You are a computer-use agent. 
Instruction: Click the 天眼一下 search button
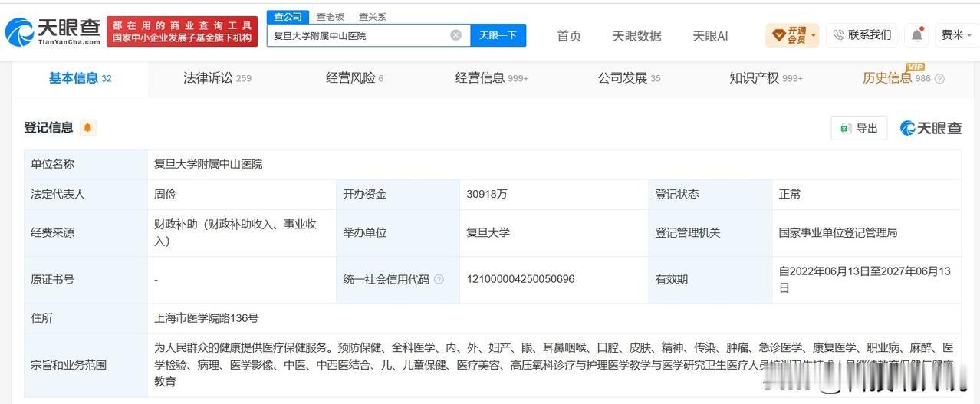tap(498, 35)
